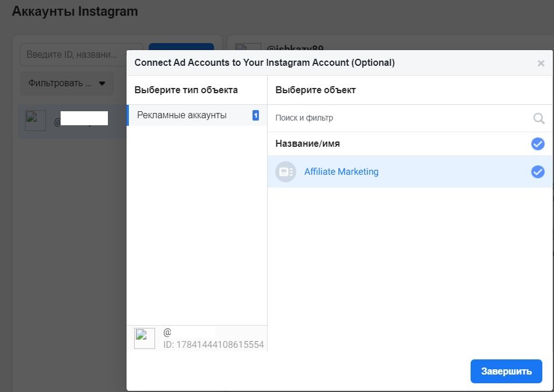Uncheck the Affiliate Marketing checkmark
Screen dimensions: 554x392
pyautogui.click(x=538, y=172)
